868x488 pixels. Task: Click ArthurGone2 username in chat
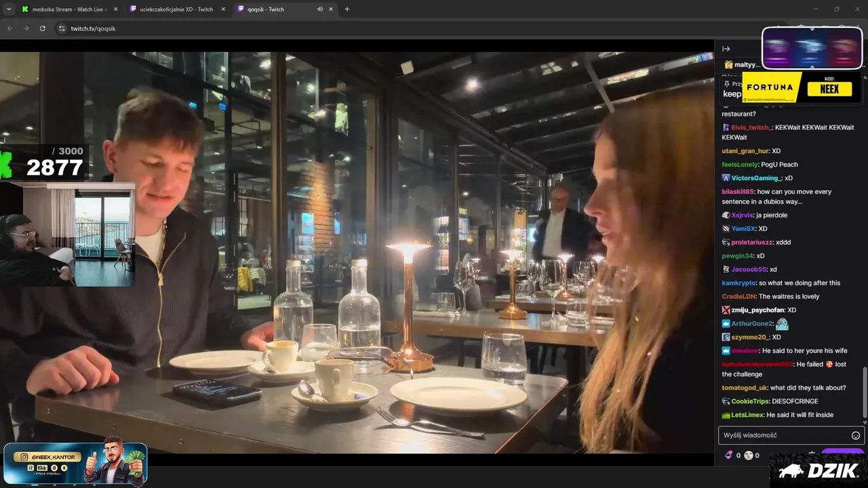pos(752,324)
